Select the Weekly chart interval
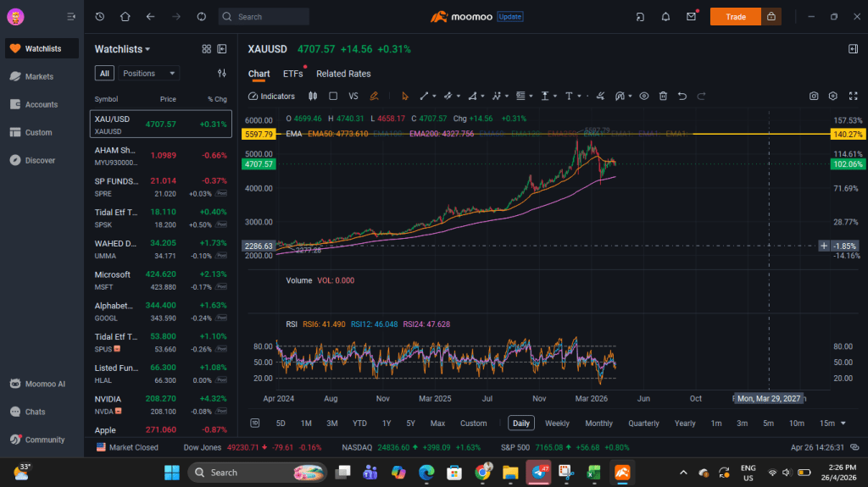Image resolution: width=868 pixels, height=487 pixels. [x=557, y=423]
